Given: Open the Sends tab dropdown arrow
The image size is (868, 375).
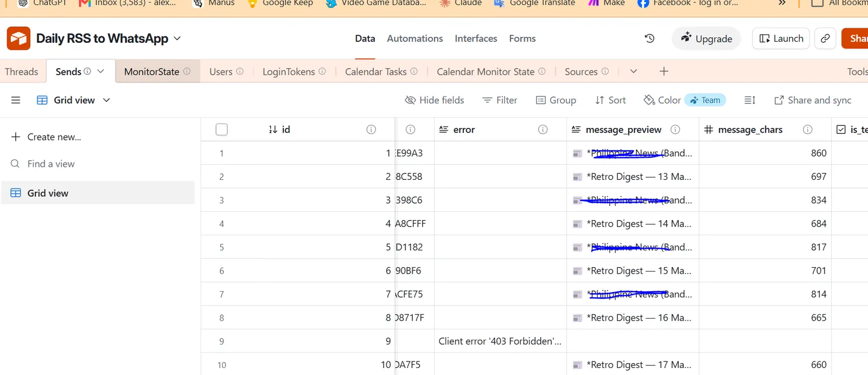Looking at the screenshot, I should click(x=100, y=72).
